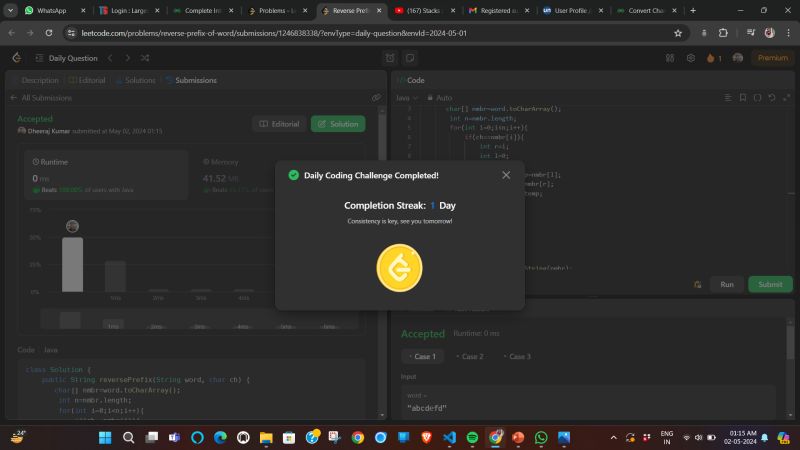This screenshot has width=800, height=450.
Task: Open the Windows Start menu
Action: [105, 438]
